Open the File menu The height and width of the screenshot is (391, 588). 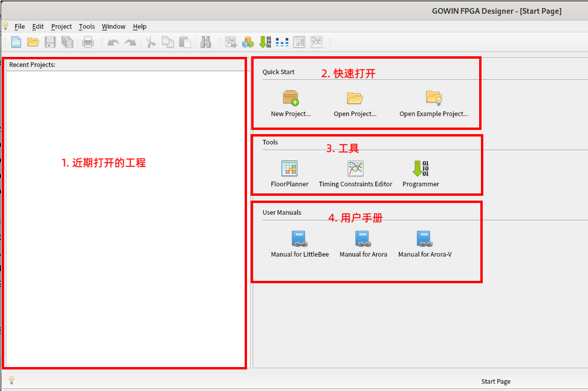coord(20,26)
